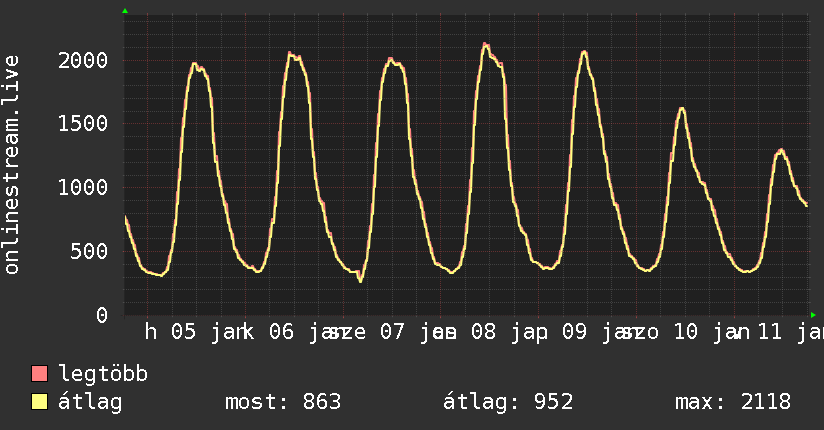
Task: Select the átlag legend label text
Action: (90, 402)
